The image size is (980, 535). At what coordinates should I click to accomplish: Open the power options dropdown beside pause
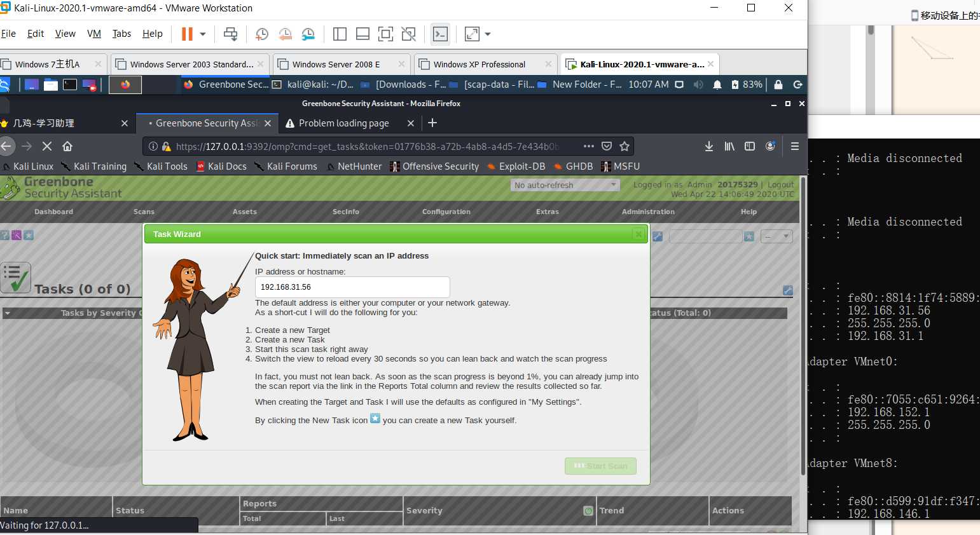coord(203,34)
